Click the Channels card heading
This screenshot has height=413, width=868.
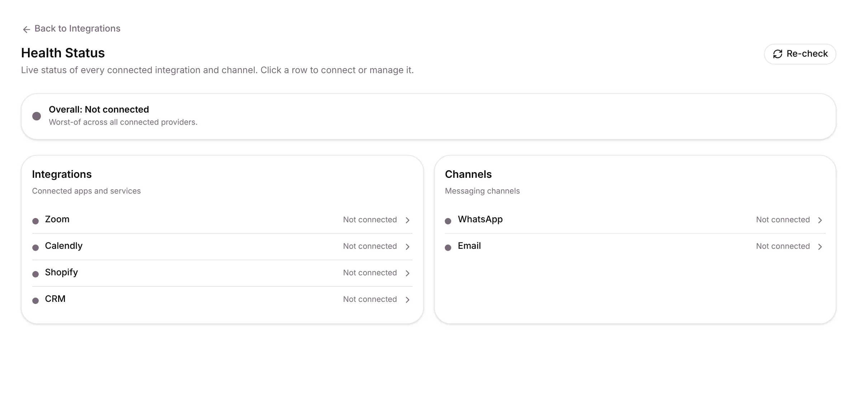(468, 175)
